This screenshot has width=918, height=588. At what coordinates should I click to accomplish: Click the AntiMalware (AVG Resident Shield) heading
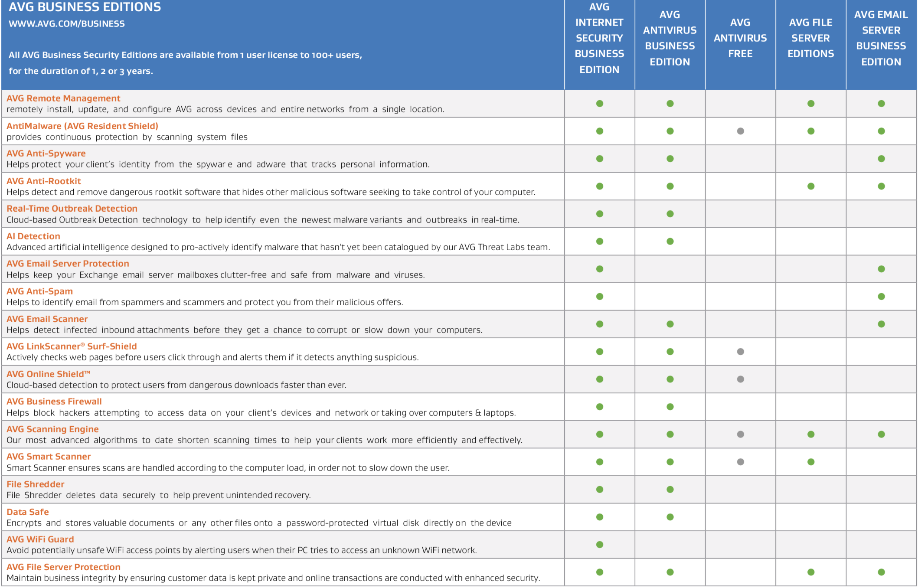82,126
